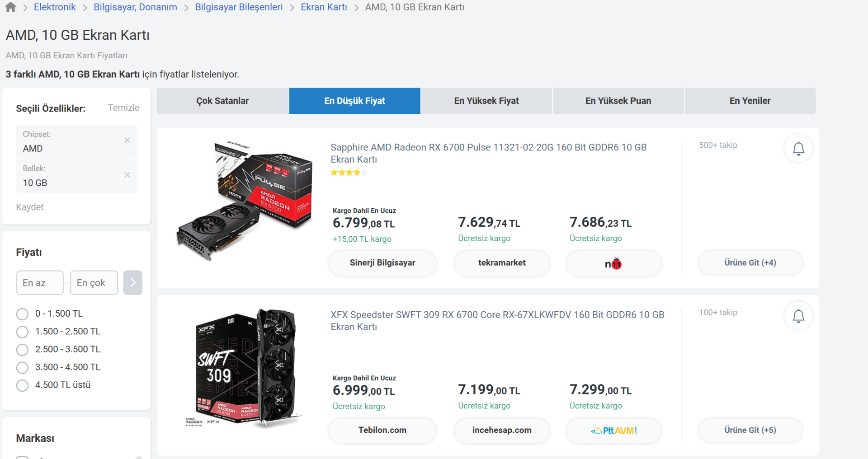Open the Ekran Kartı breadcrumb link
Image resolution: width=868 pixels, height=459 pixels.
[324, 7]
